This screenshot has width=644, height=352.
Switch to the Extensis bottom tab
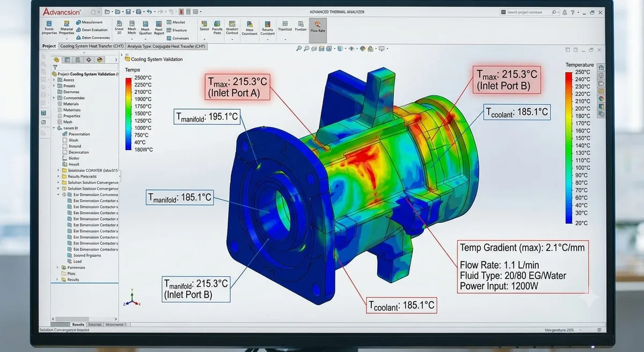pos(95,325)
